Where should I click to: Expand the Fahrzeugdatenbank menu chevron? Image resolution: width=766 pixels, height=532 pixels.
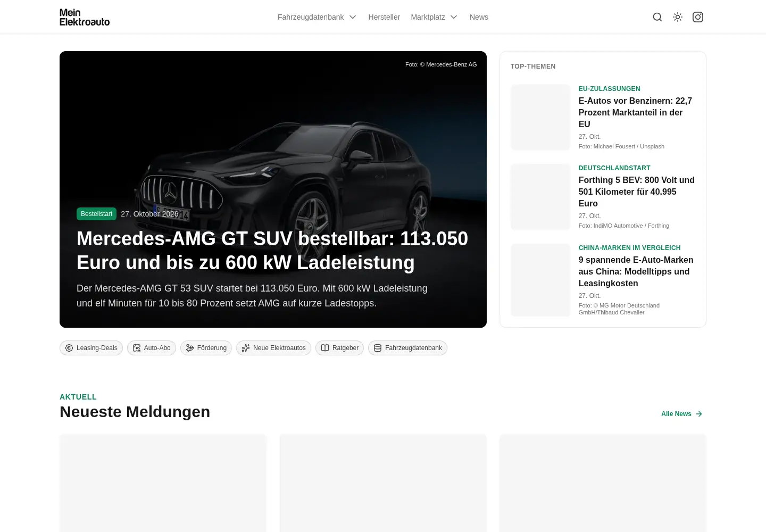pyautogui.click(x=353, y=17)
